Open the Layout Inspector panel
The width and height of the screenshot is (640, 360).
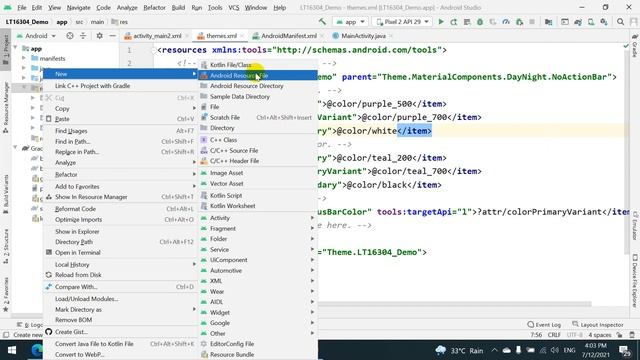click(x=598, y=324)
